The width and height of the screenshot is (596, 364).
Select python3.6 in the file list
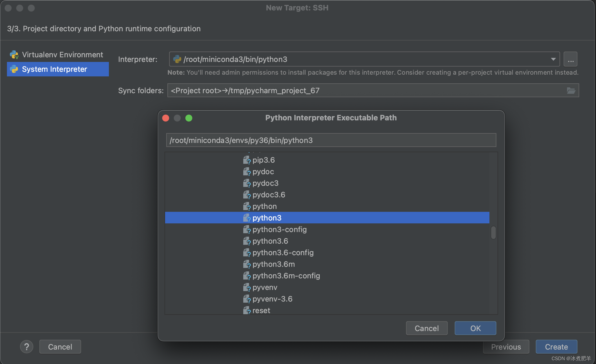(x=270, y=241)
